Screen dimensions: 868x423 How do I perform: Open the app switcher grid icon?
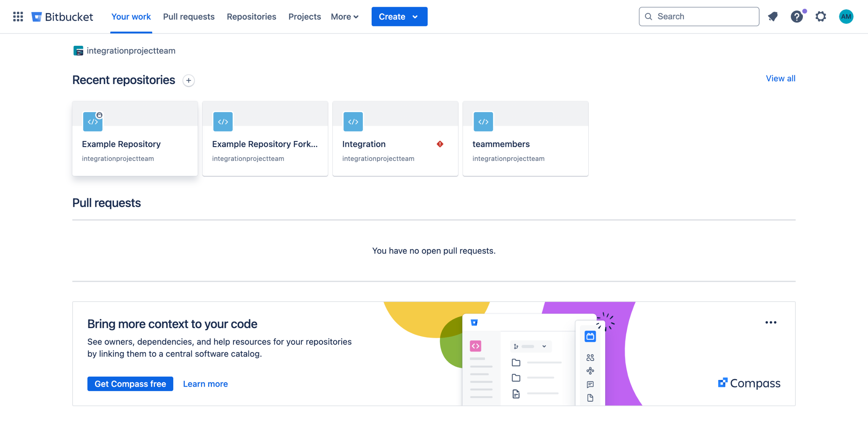[x=18, y=16]
